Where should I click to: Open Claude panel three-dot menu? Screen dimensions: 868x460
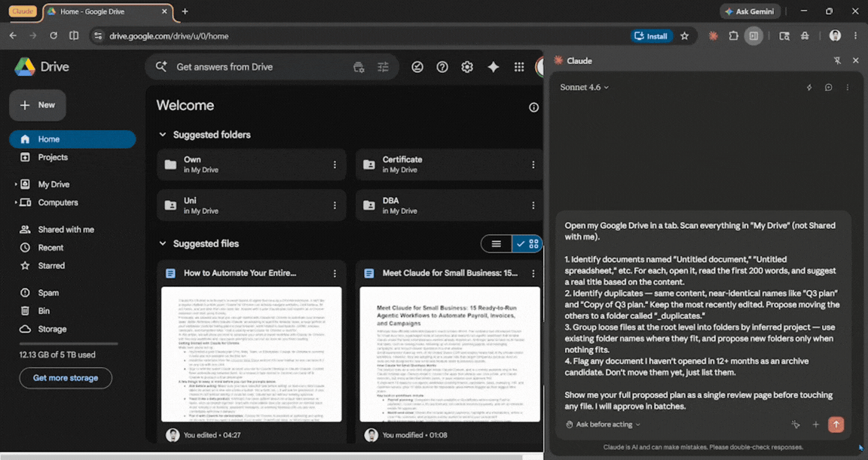(847, 87)
